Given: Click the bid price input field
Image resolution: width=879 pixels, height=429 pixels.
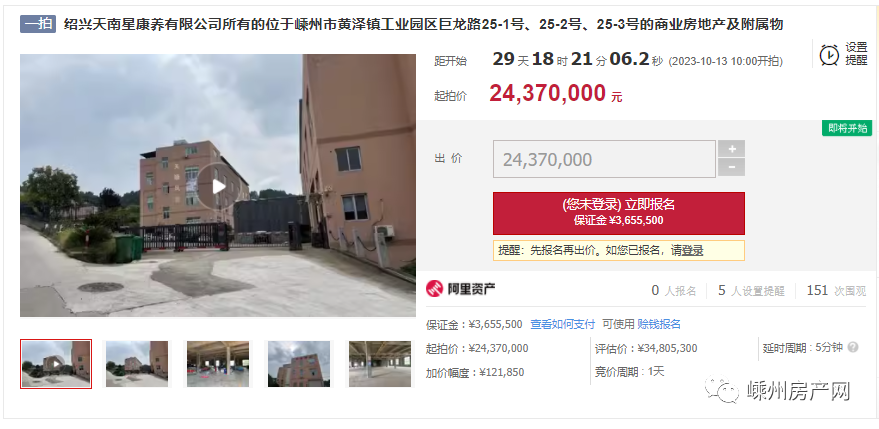Looking at the screenshot, I should pyautogui.click(x=604, y=159).
